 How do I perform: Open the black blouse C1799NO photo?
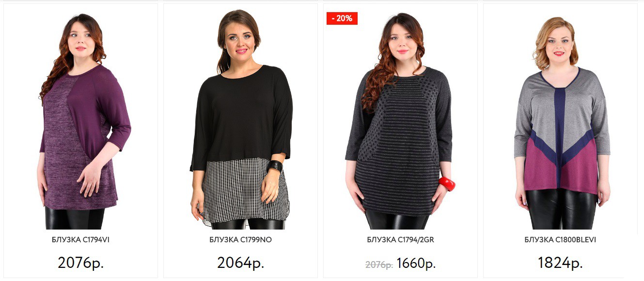click(x=241, y=119)
